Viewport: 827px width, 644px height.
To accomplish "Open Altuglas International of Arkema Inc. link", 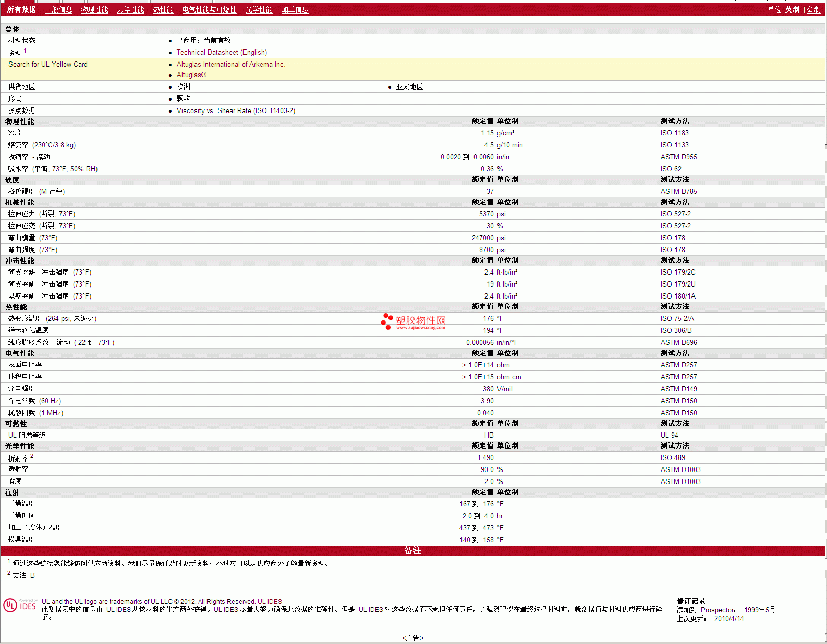I will (230, 64).
